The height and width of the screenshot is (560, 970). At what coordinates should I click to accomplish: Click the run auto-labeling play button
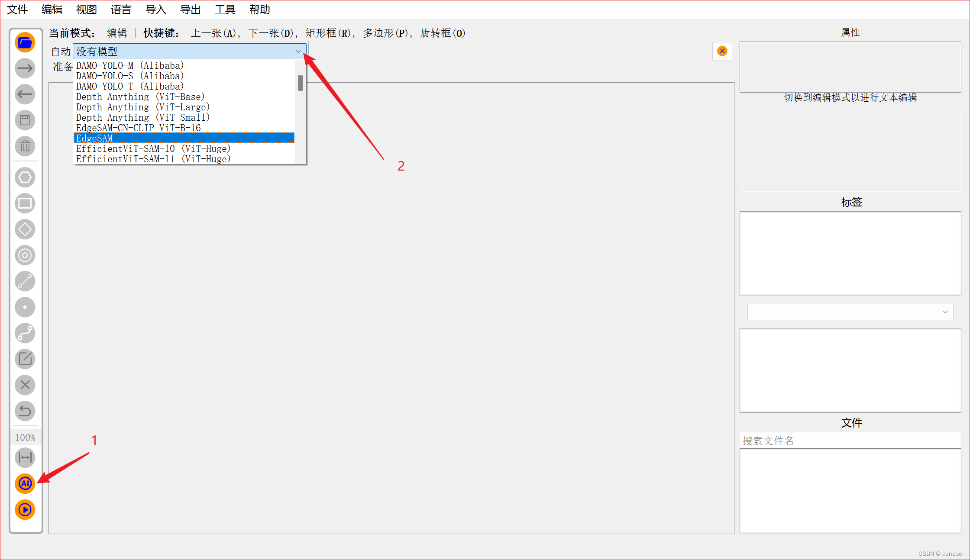[25, 510]
